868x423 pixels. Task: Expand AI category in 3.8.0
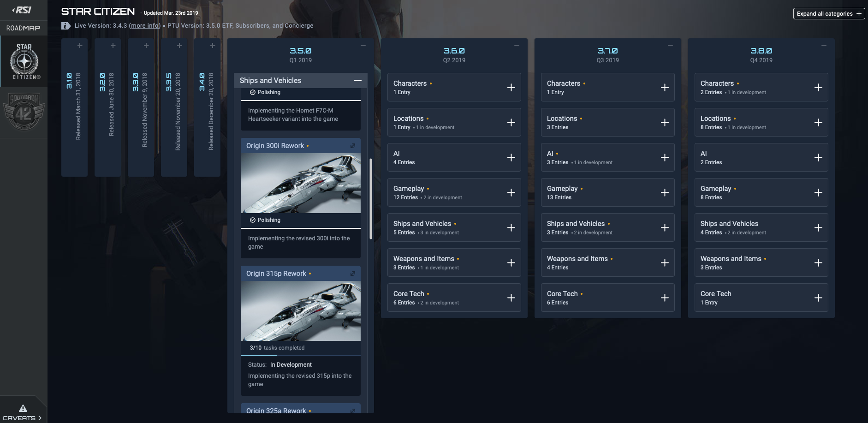[818, 158]
